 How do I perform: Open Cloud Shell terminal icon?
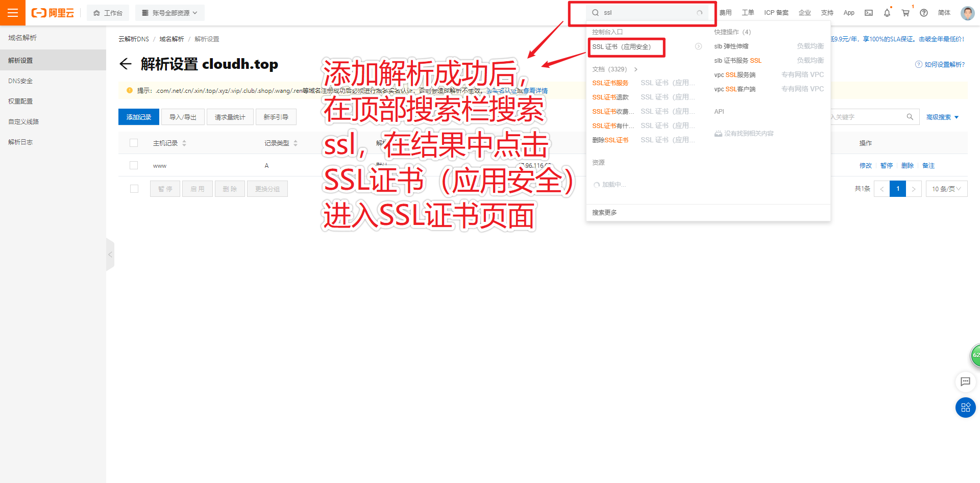coord(869,13)
